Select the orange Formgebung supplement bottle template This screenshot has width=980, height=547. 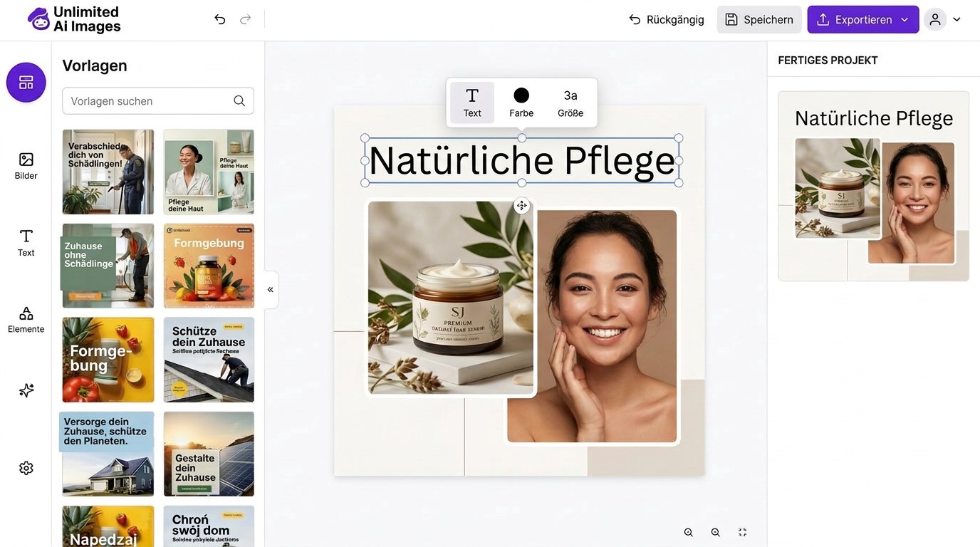tap(209, 266)
